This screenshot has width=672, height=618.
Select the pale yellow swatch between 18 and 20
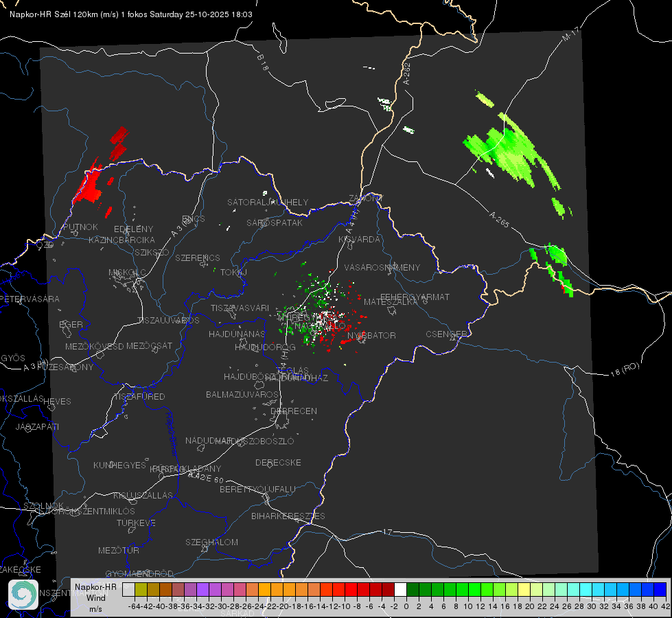(x=524, y=589)
